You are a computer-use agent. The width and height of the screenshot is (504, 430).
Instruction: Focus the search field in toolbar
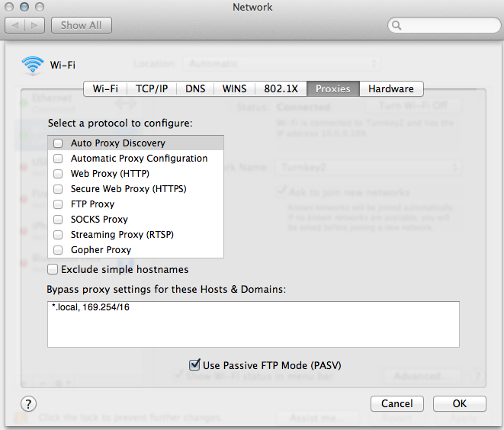click(445, 25)
